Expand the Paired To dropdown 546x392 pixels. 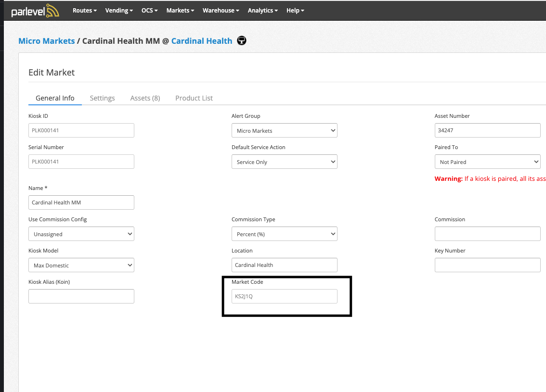pos(487,162)
